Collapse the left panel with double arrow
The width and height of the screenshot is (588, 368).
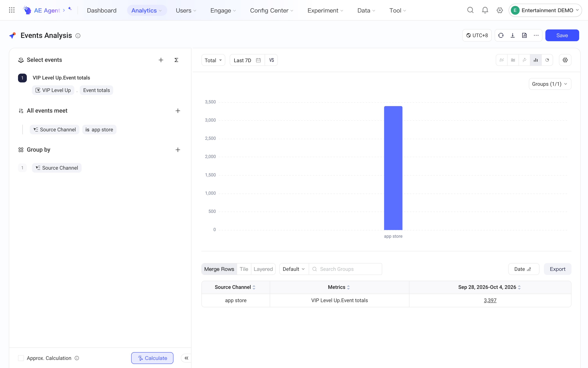186,358
